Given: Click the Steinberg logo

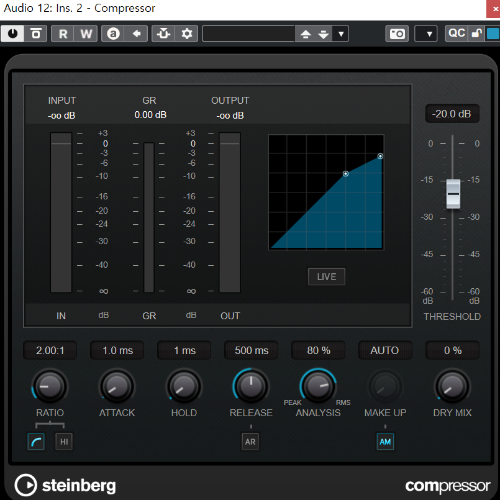Looking at the screenshot, I should pos(65,485).
